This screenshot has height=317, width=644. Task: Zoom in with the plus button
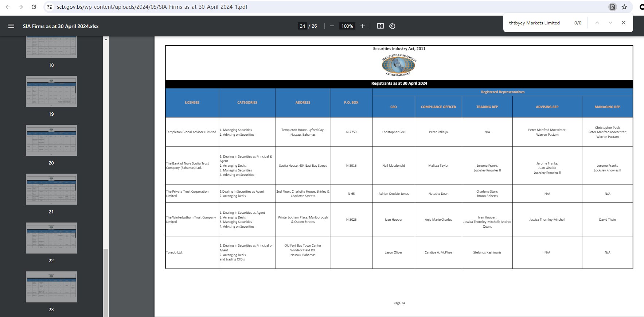point(362,26)
